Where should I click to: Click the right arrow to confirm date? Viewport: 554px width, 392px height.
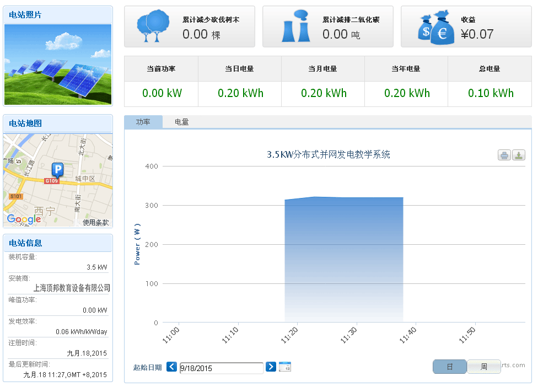pos(271,366)
